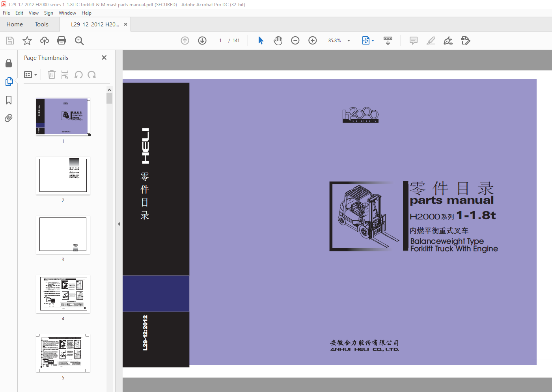Screen dimensions: 552x392
Task: Click the current page number field
Action: coord(220,41)
